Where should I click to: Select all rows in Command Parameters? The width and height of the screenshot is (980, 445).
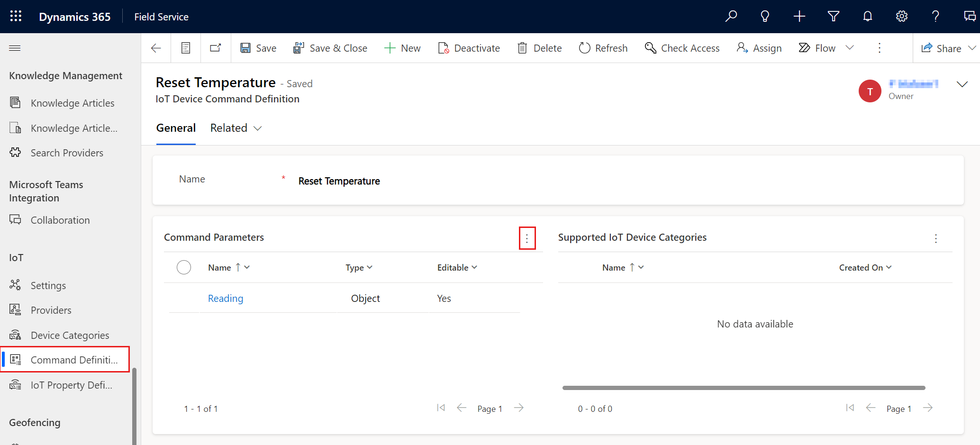point(184,267)
